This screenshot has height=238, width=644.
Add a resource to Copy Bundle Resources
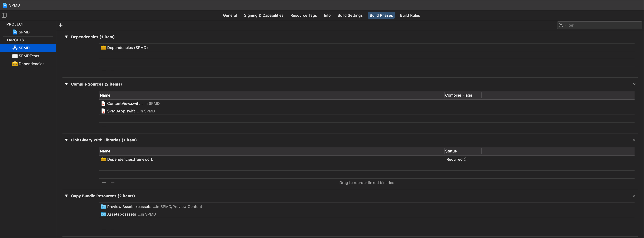point(104,230)
